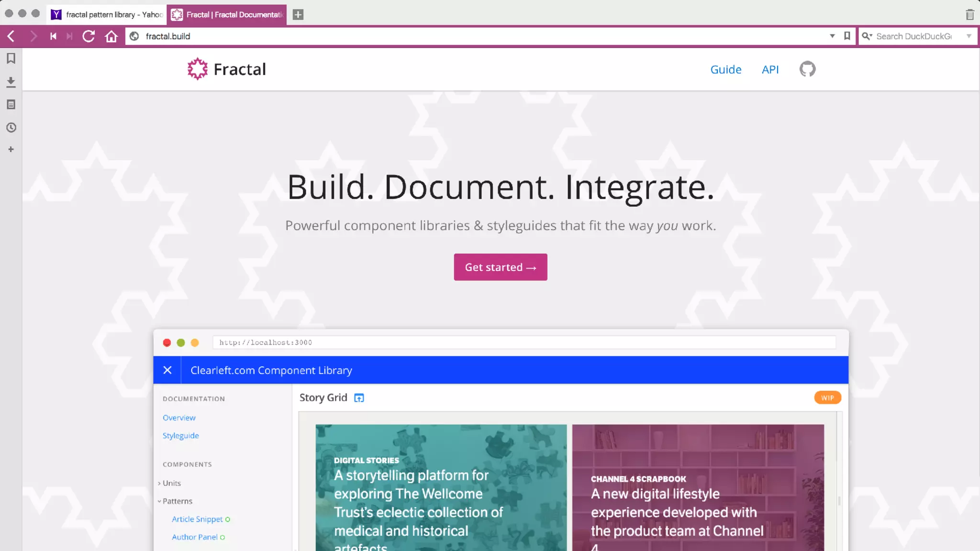This screenshot has height=551, width=980.
Task: Open the search engine selector dropdown
Action: coord(867,36)
